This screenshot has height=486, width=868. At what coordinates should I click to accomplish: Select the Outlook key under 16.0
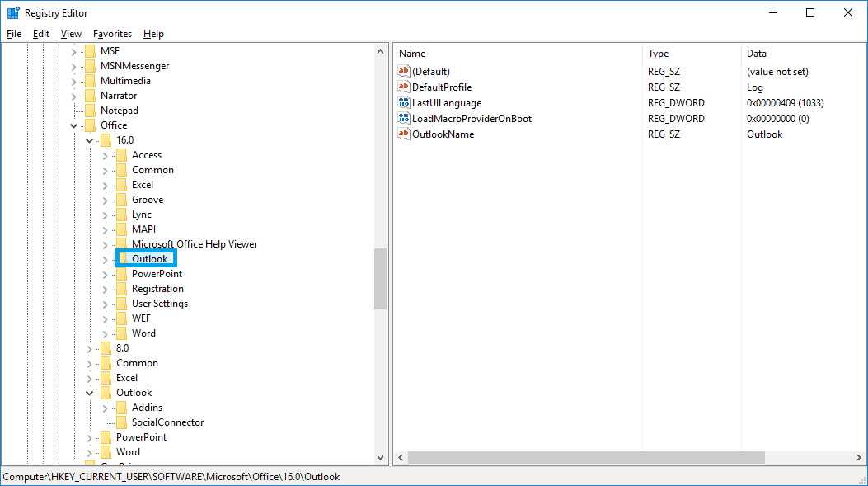click(x=149, y=259)
